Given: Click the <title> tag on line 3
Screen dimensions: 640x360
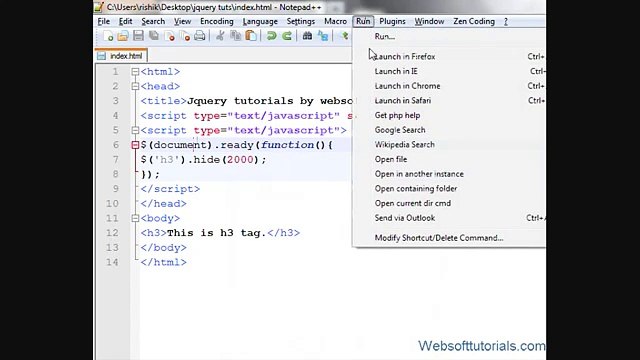Looking at the screenshot, I should click(163, 101).
